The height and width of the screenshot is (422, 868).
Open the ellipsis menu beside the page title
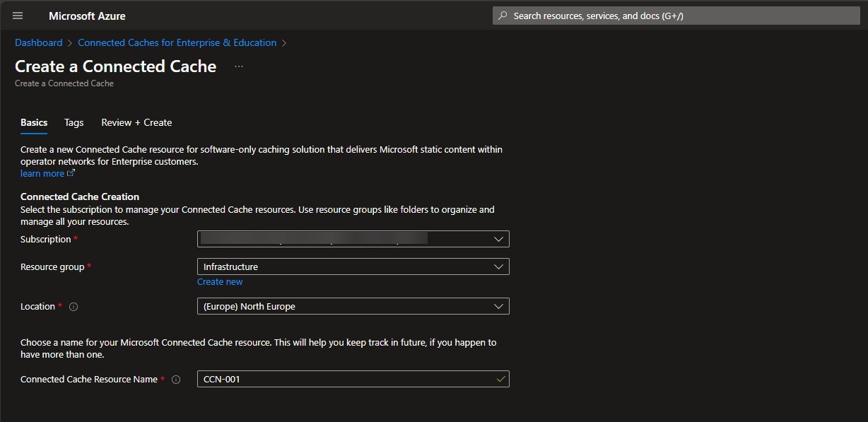[239, 66]
